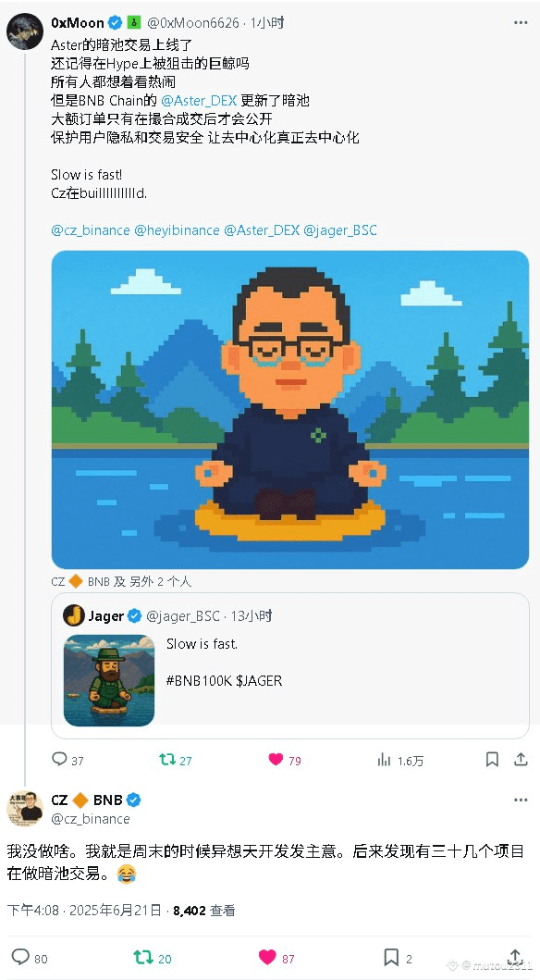Open the @jager_BSC mention link

point(340,230)
